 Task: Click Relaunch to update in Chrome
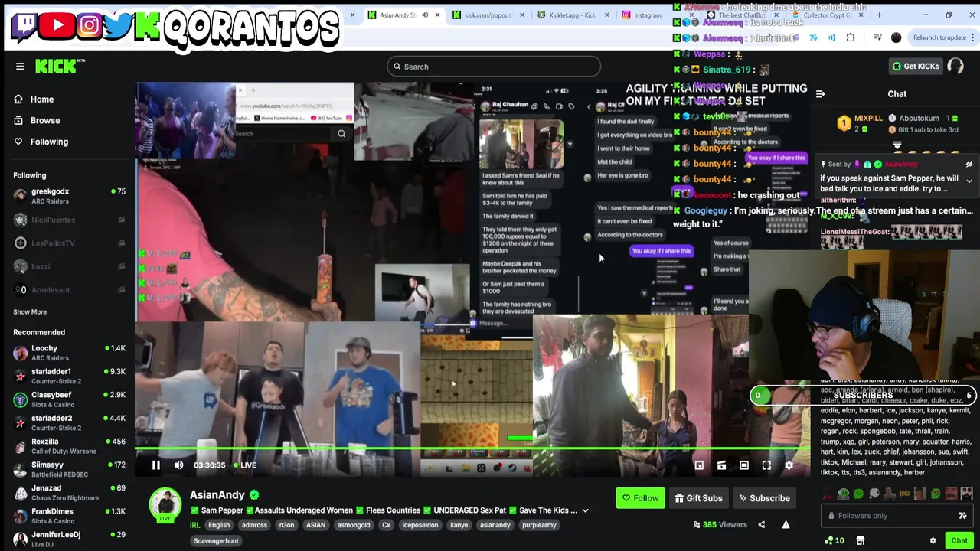[x=939, y=37]
